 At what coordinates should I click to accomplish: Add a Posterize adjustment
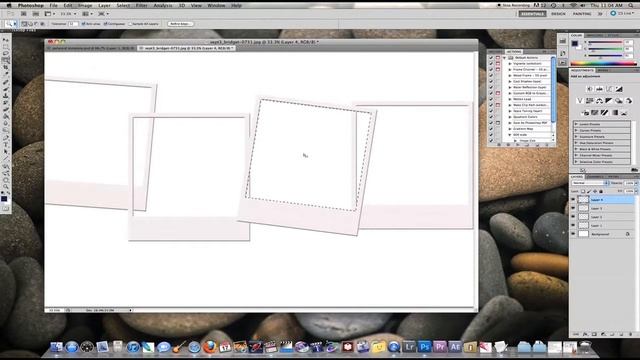pyautogui.click(x=595, y=113)
